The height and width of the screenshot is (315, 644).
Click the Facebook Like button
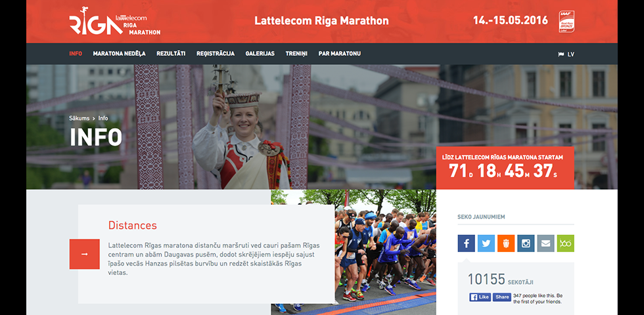coord(480,297)
